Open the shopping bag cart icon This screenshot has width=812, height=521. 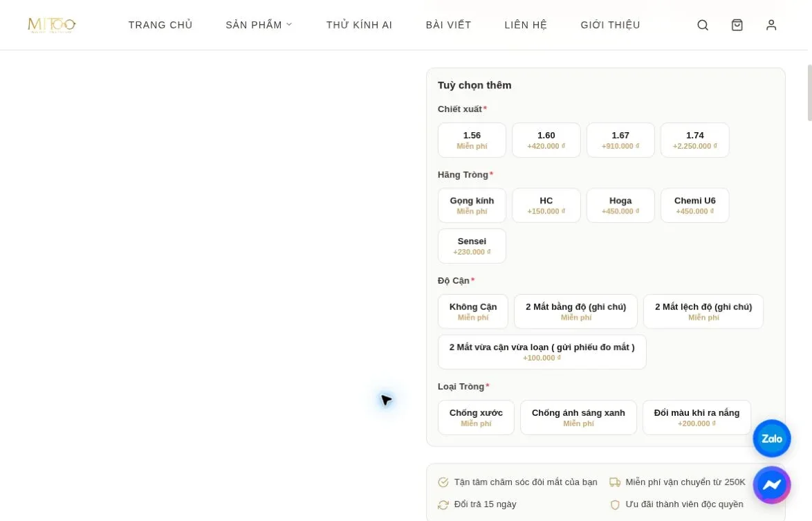point(737,25)
